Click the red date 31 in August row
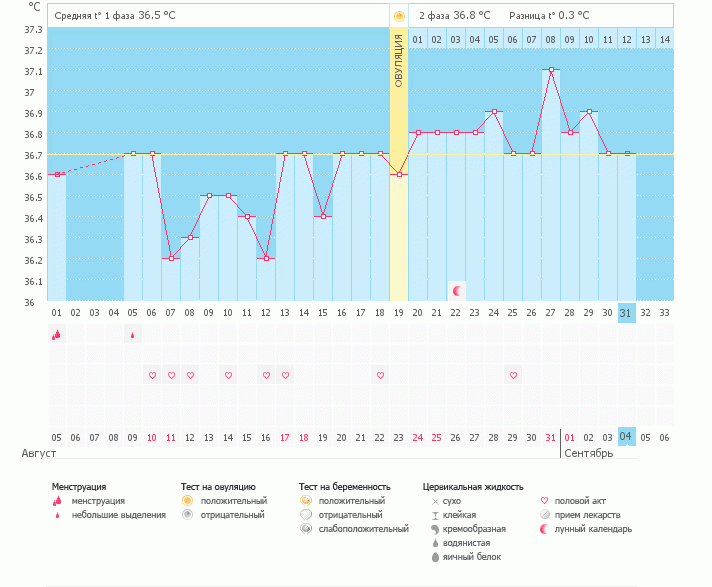 [550, 438]
